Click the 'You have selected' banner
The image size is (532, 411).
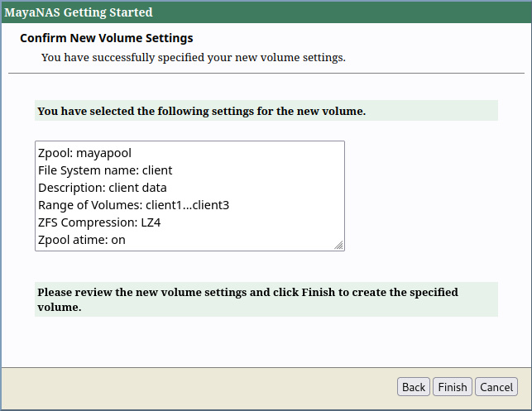click(266, 111)
